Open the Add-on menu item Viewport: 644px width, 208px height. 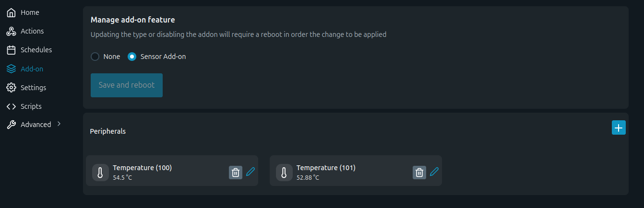tap(32, 69)
